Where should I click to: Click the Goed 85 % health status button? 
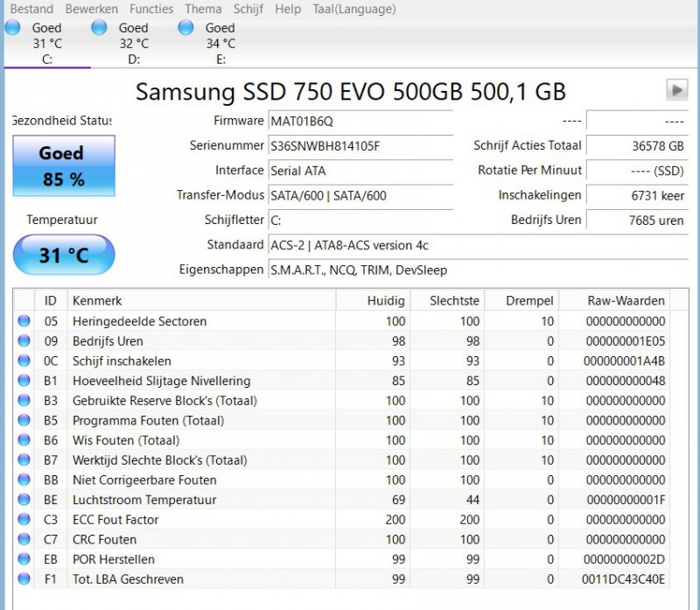pyautogui.click(x=64, y=165)
